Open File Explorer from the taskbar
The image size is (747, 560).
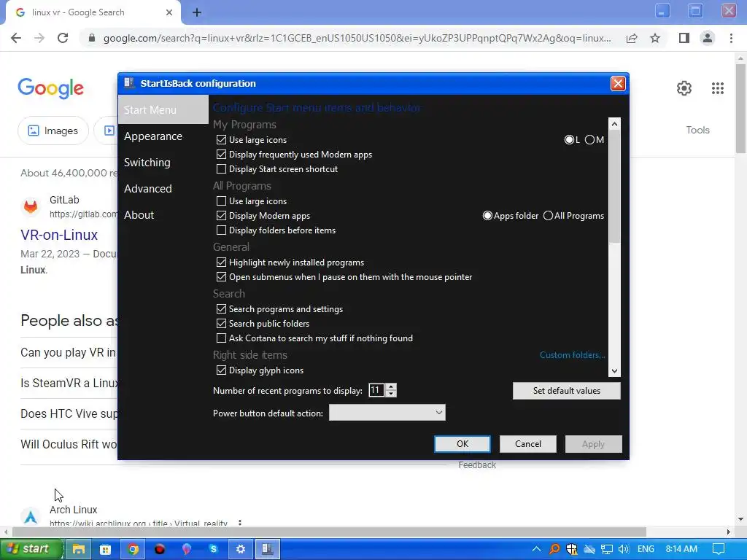79,549
